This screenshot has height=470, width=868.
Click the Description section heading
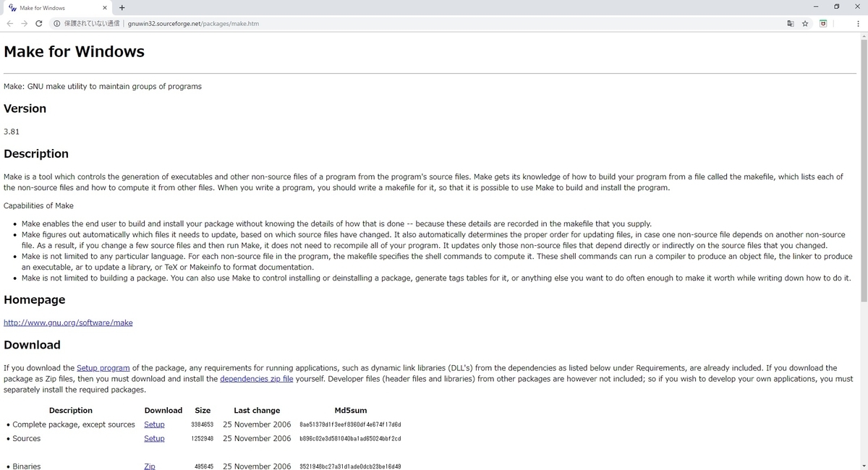[36, 154]
